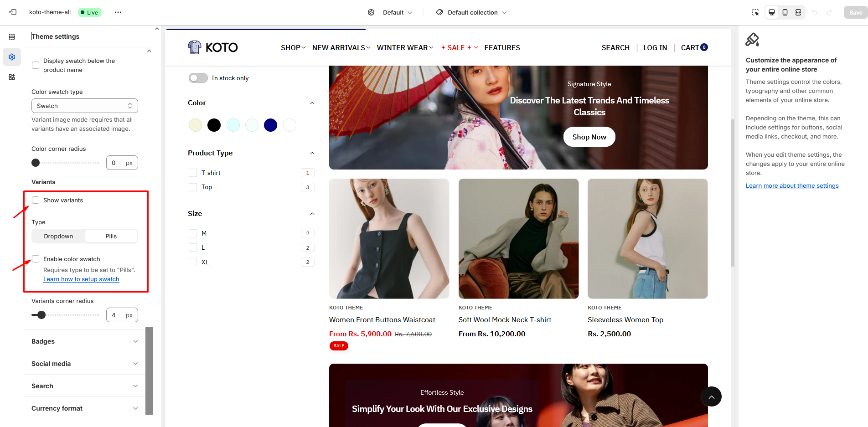Screen dimensions: 868x427
Task: Open the Default market dropdown
Action: click(x=398, y=12)
